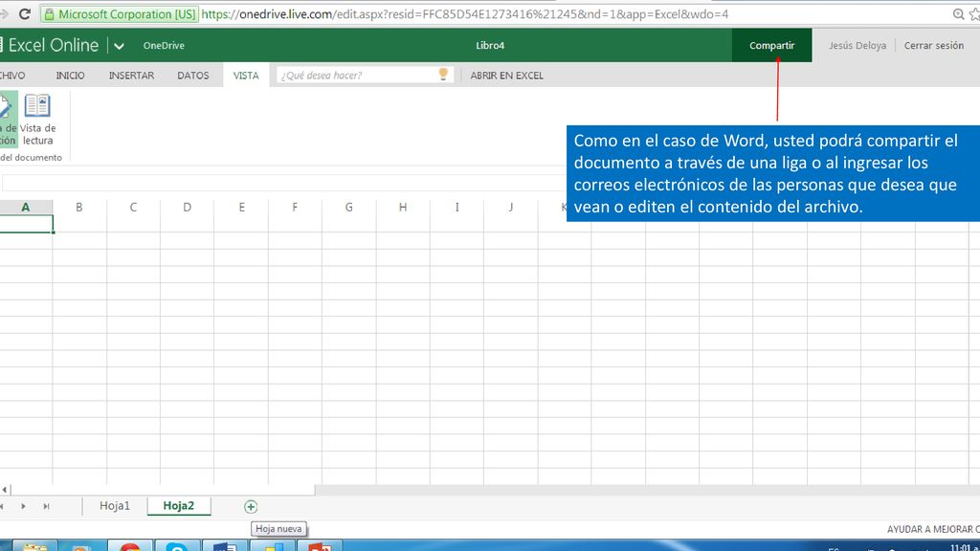Open PowerPoint from the Windows taskbar
Screen dimensions: 980x551
click(320, 546)
